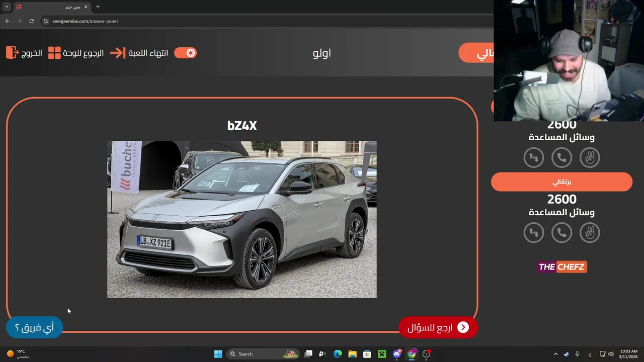The height and width of the screenshot is (362, 644).
Task: View site information icon in address bar
Action: [46, 21]
